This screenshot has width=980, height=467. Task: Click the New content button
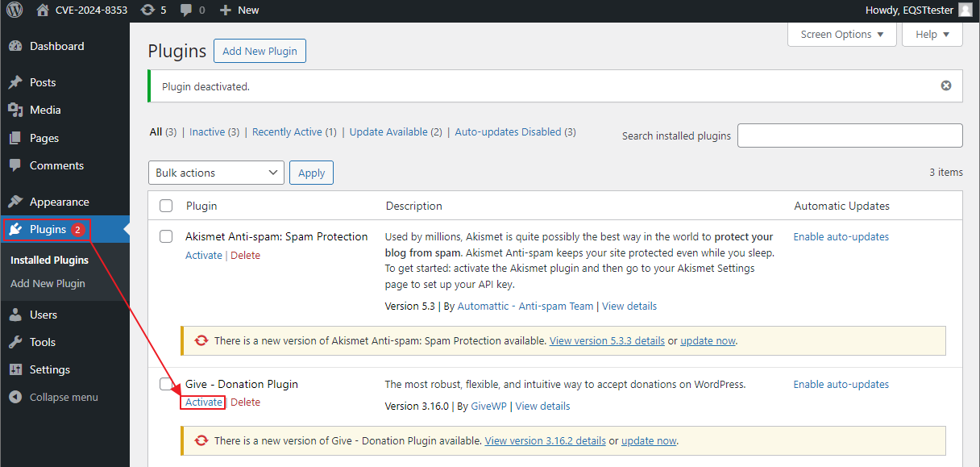click(239, 10)
